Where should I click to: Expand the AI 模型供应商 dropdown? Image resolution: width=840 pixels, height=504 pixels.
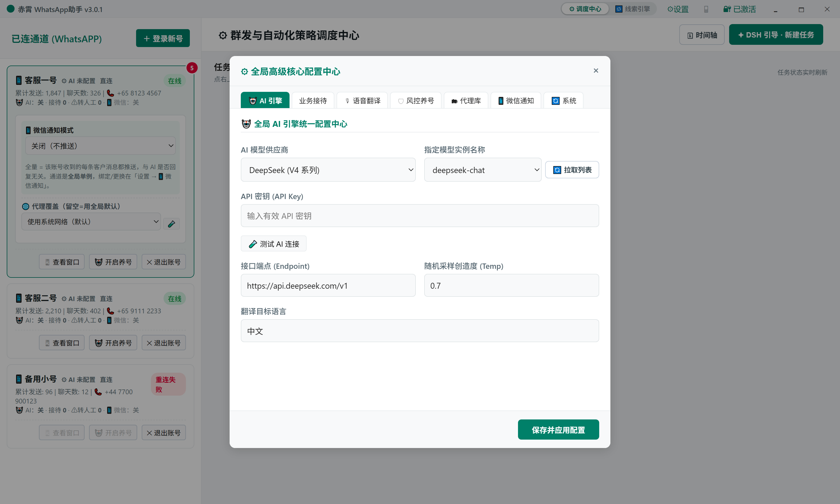tap(328, 170)
